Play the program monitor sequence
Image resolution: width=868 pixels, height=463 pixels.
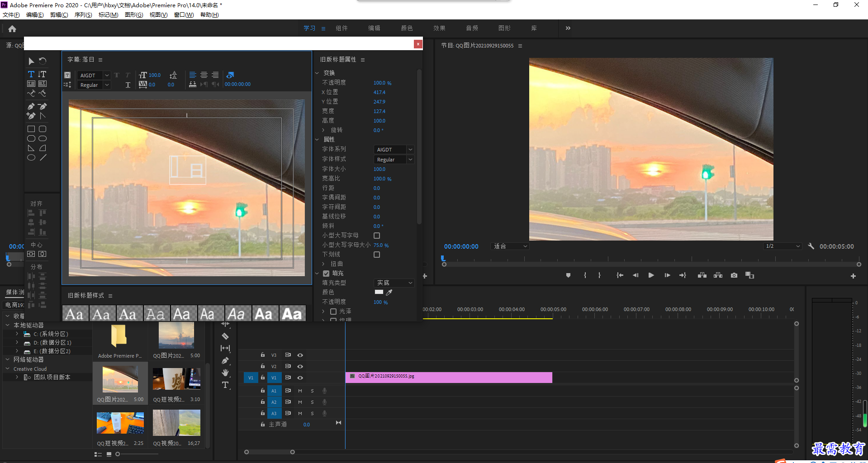click(651, 275)
